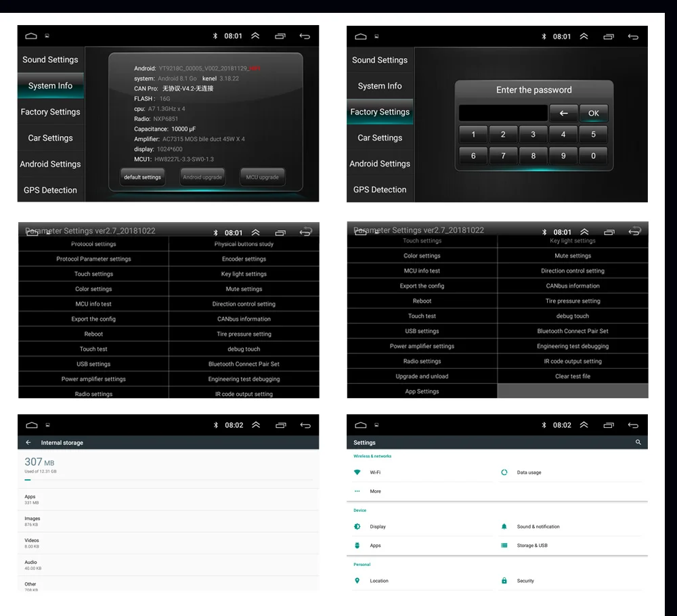The height and width of the screenshot is (616, 677).
Task: Tap Bluetooth icon on the password screen
Action: 544,37
